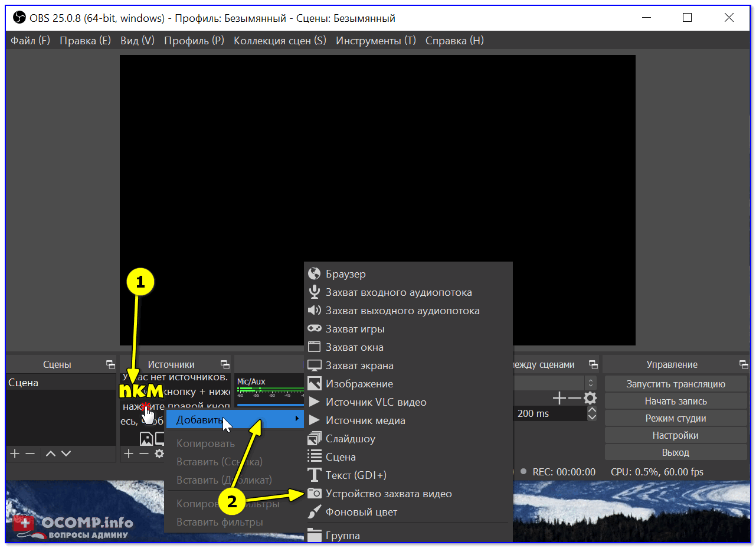Move scene down with the down arrow
The height and width of the screenshot is (548, 756).
point(66,454)
